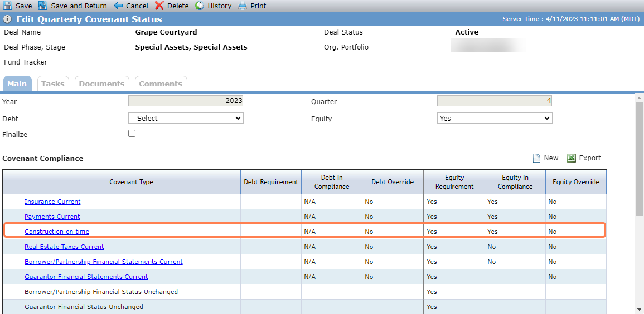Click the History toolbar label
This screenshot has height=314, width=644.
click(219, 6)
